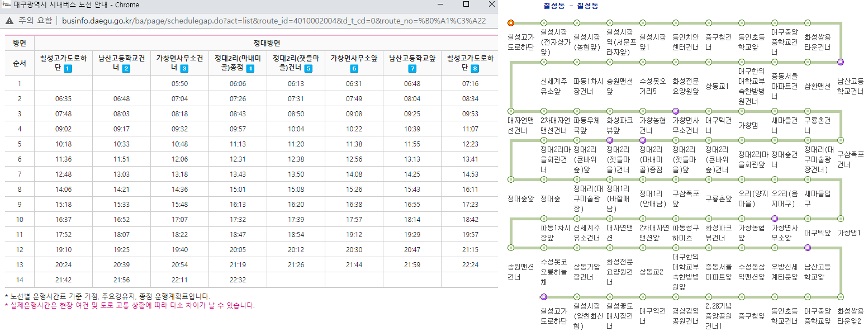Click the green stop marker for 송원맨션건너

pyautogui.click(x=511, y=247)
